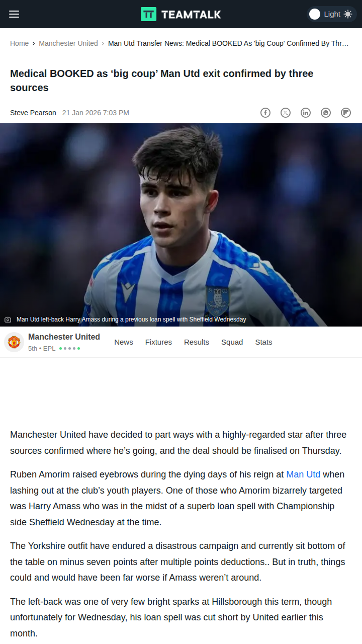Click the Harry Amass article photo

pos(181,225)
